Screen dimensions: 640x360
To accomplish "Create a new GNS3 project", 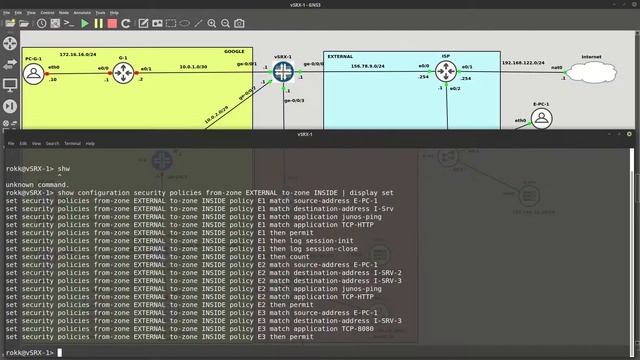I will tap(10, 23).
